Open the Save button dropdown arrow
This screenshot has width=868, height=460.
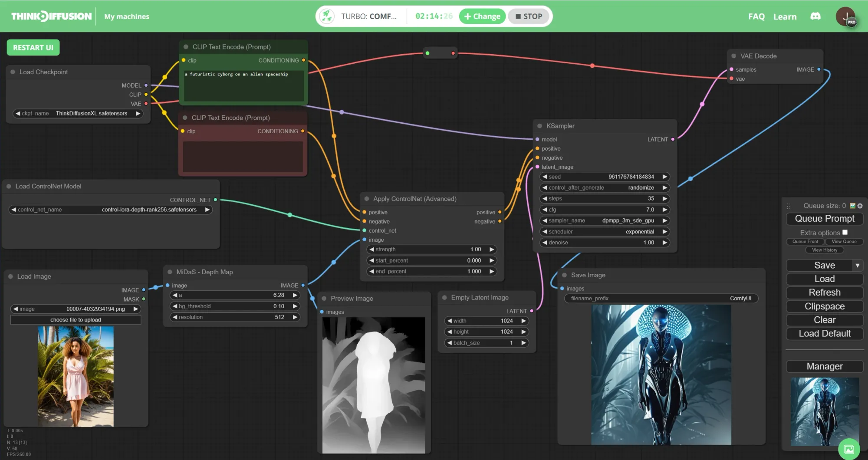[858, 265]
